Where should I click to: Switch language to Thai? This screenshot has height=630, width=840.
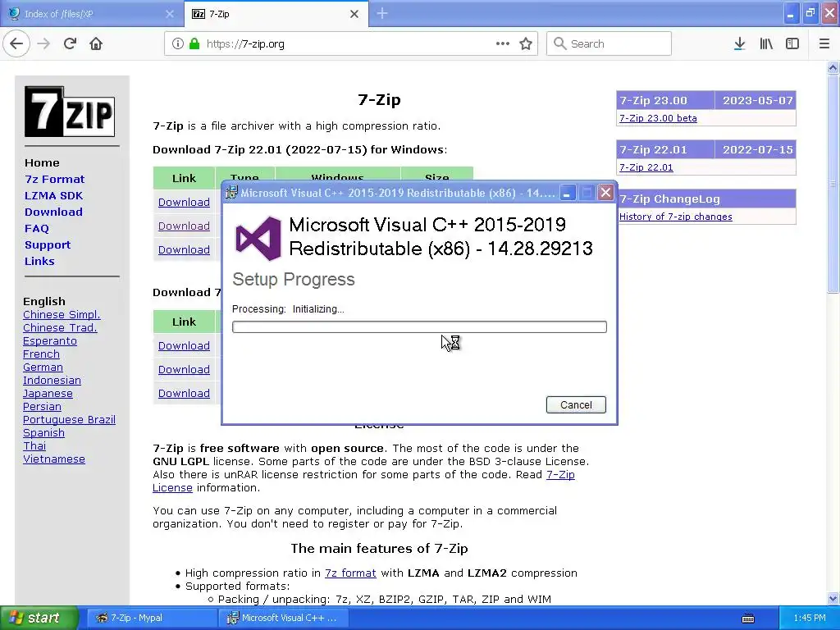tap(34, 445)
